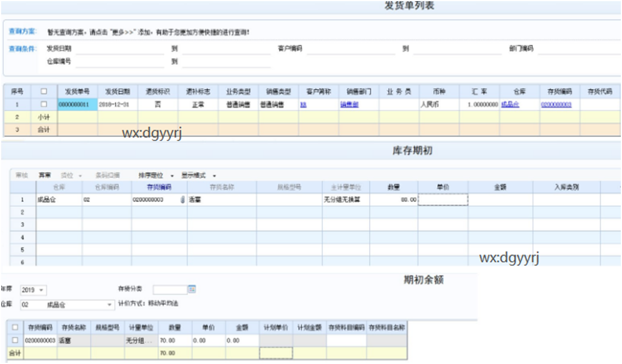The width and height of the screenshot is (622, 364).
Task: Click the 货位 toolbar item
Action: (x=65, y=174)
